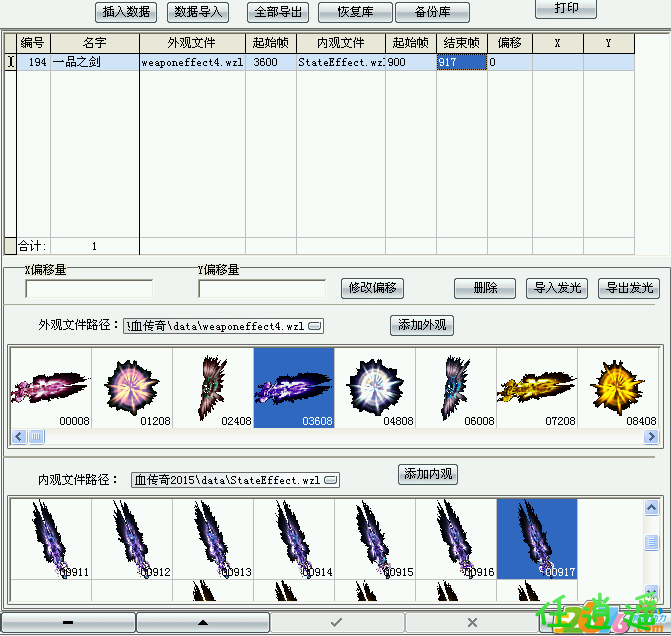Click left arrow of appearance scrollbar
Screen dimensions: 671x636
coord(19,437)
